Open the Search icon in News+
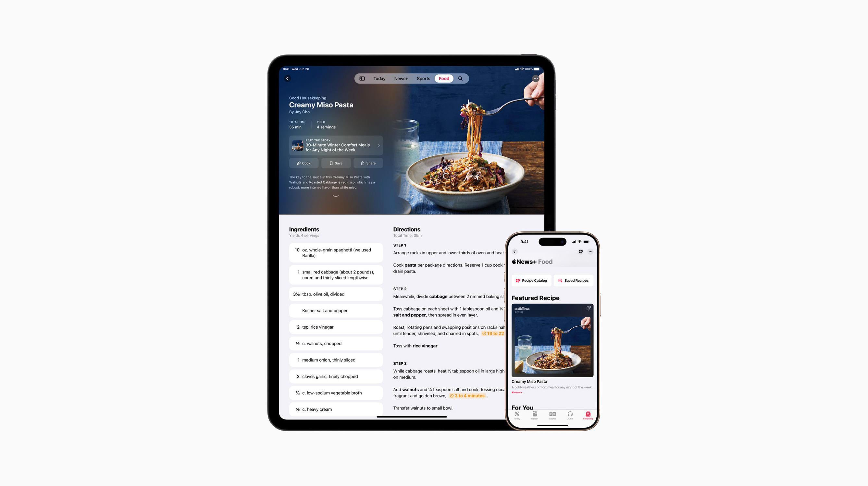The height and width of the screenshot is (486, 868). click(x=460, y=78)
